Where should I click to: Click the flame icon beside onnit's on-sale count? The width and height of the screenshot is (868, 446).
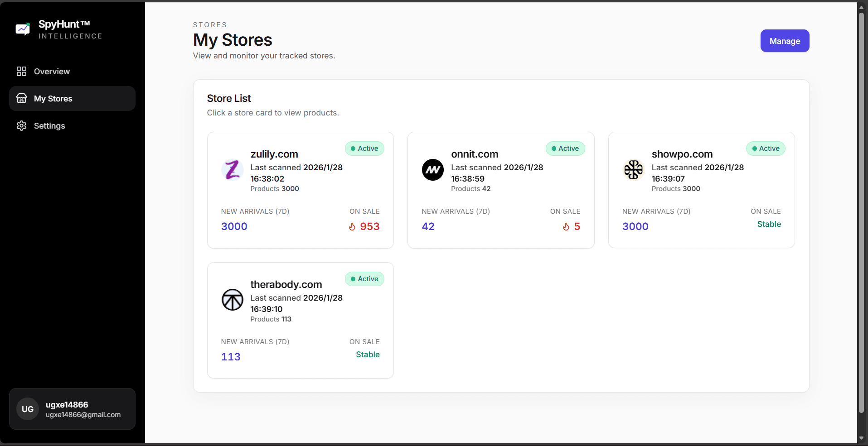(566, 226)
